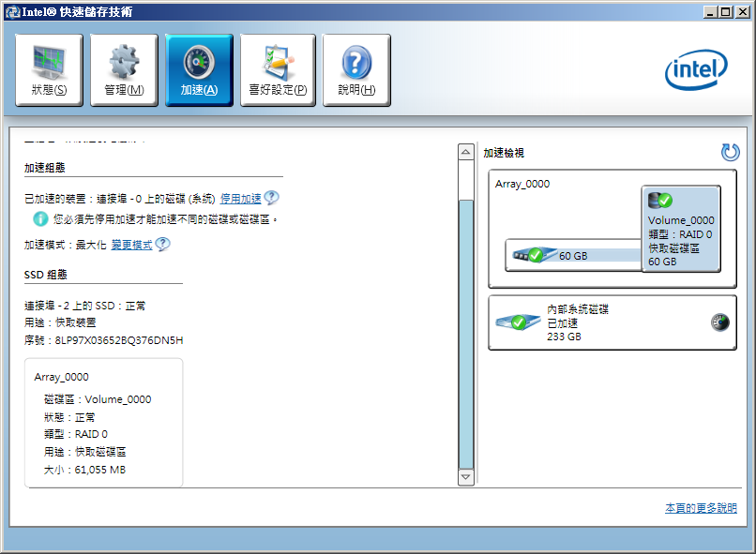Image resolution: width=756 pixels, height=554 pixels.
Task: Click the Intel logo
Action: (696, 70)
